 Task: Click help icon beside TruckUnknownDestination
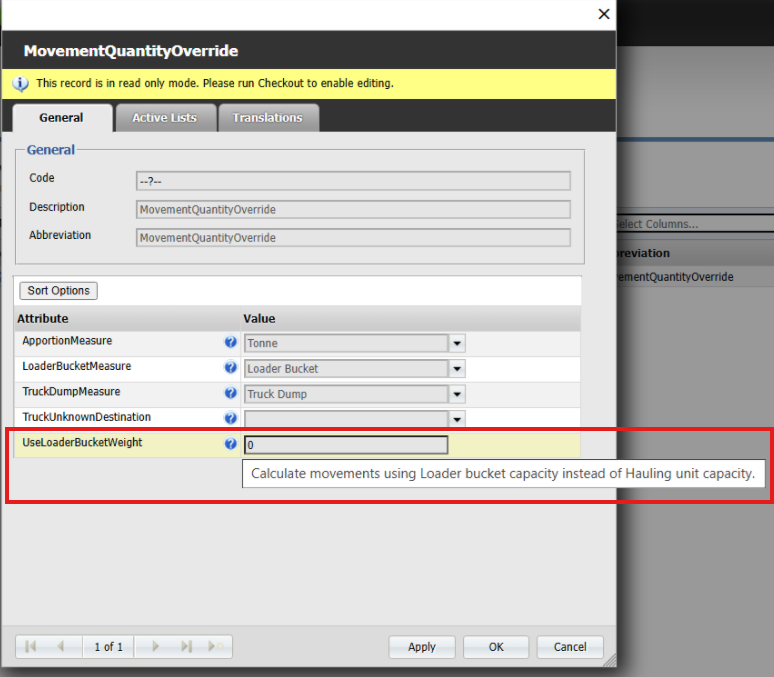(x=230, y=419)
